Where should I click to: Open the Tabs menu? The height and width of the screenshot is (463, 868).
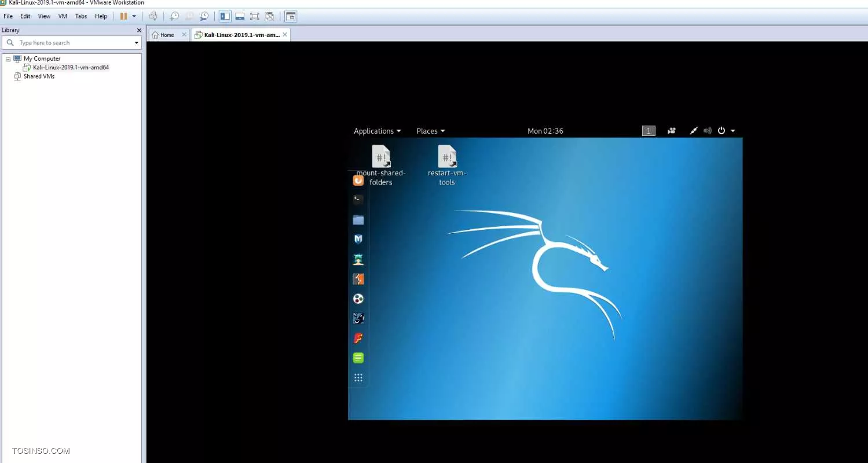click(81, 16)
